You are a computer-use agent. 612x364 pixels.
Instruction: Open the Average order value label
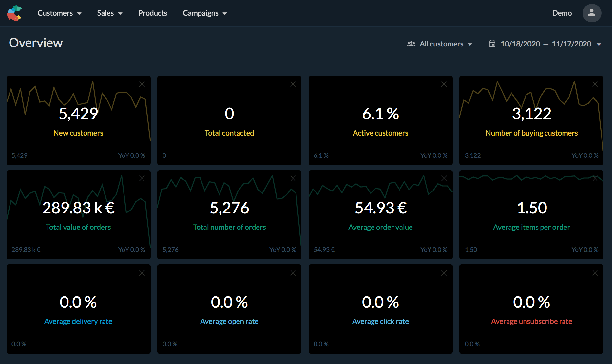pyautogui.click(x=380, y=227)
